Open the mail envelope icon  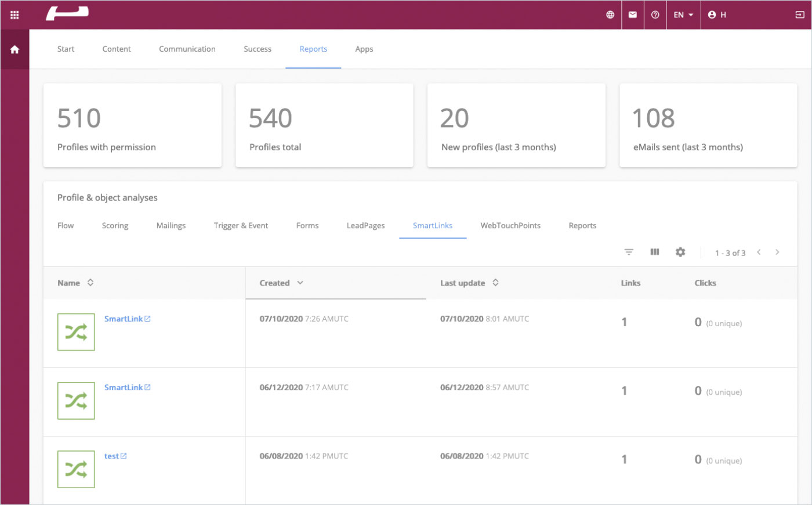(x=633, y=15)
